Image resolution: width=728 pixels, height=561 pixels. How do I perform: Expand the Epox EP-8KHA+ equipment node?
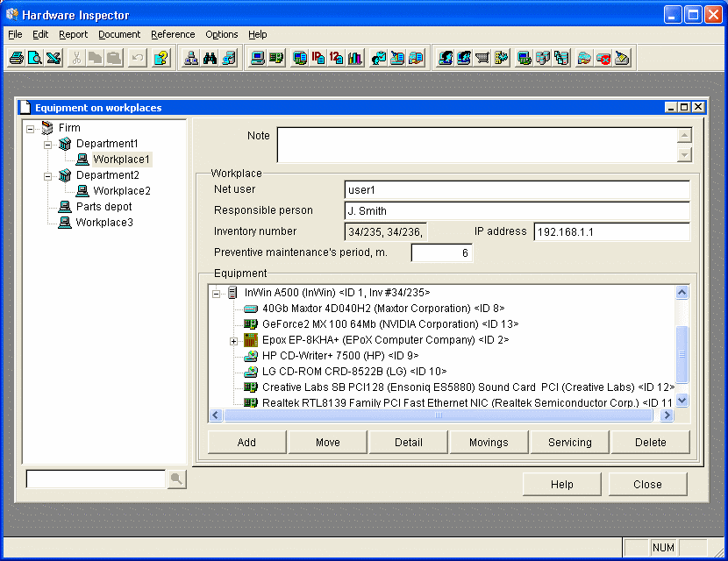click(x=233, y=342)
